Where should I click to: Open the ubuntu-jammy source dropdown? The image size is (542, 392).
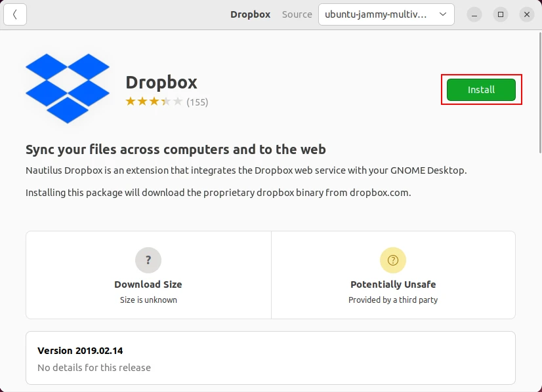[386, 14]
